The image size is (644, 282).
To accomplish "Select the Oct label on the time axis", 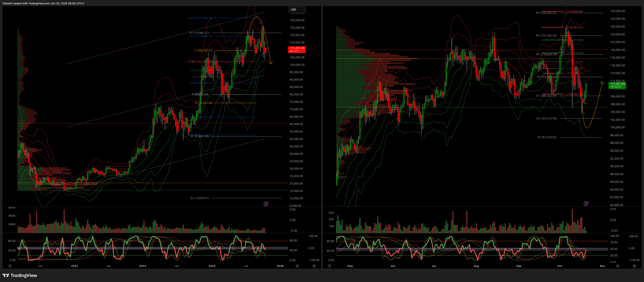I will click(560, 266).
